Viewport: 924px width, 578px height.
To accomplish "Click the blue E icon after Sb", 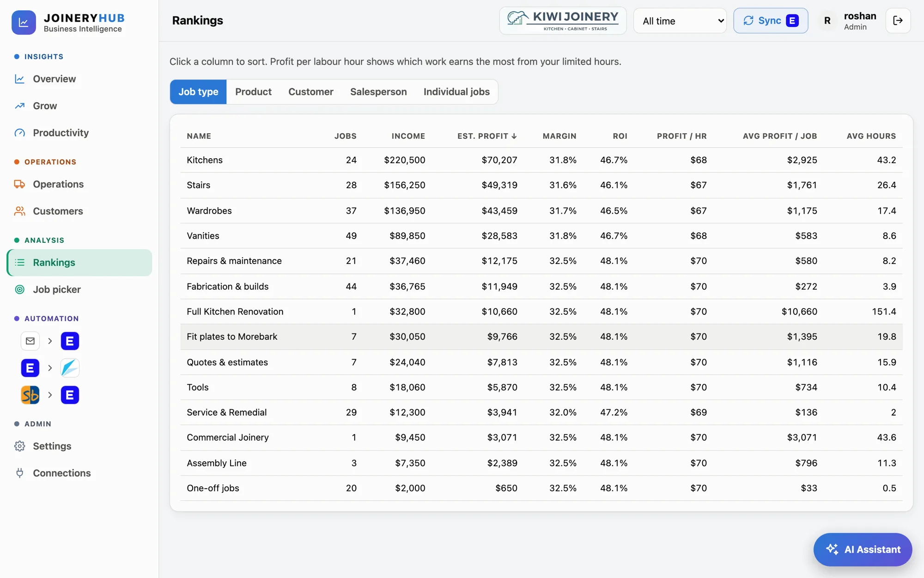I will click(70, 395).
